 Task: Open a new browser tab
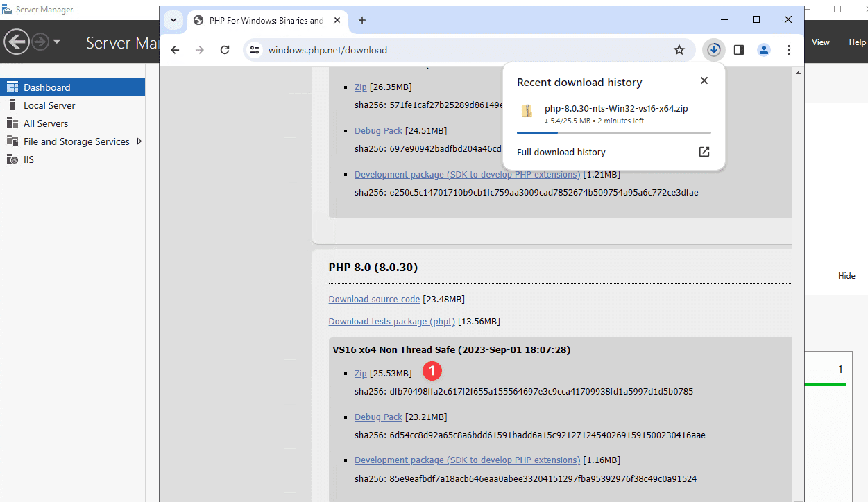tap(361, 20)
